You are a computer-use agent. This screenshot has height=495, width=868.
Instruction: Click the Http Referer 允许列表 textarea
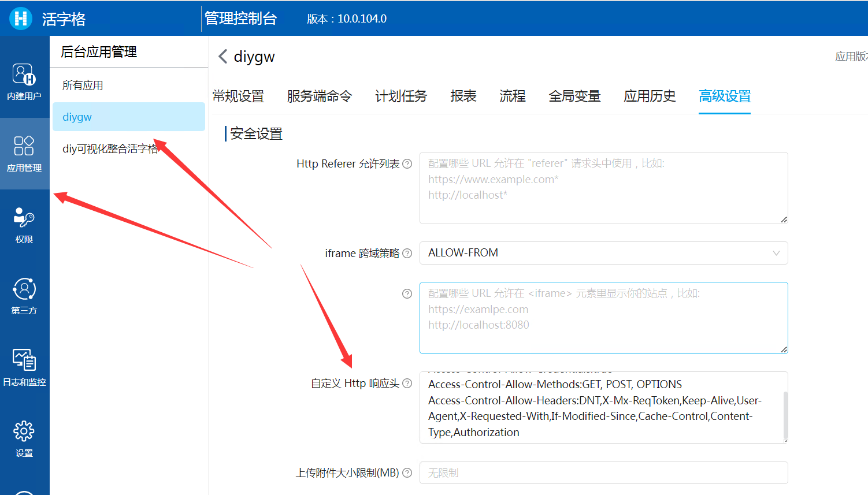click(603, 188)
